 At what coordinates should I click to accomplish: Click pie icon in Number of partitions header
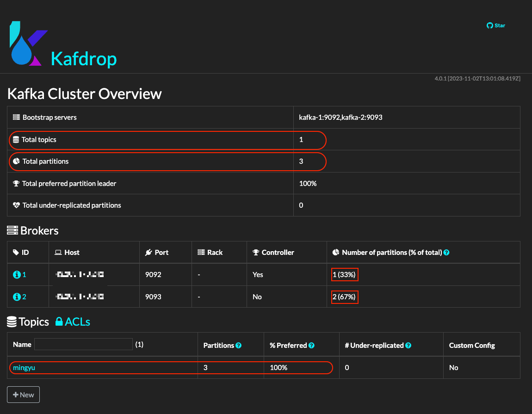tap(335, 252)
